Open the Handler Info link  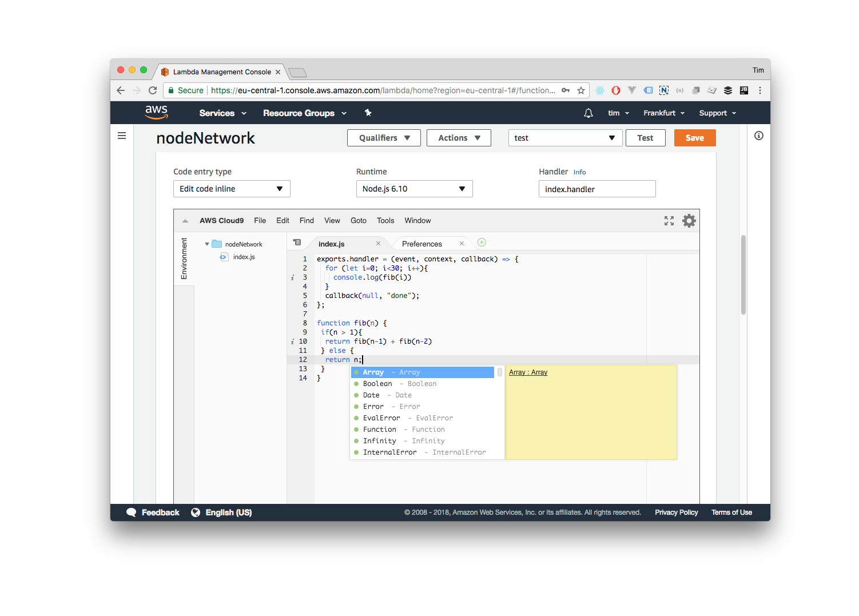pyautogui.click(x=580, y=172)
